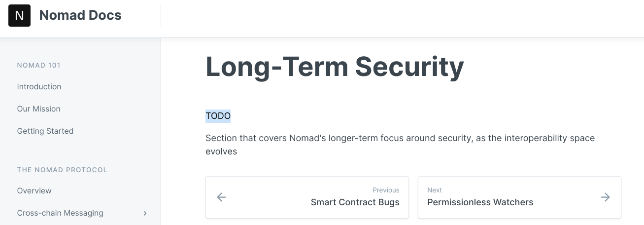Click the right arrow icon on the Next card

(605, 197)
